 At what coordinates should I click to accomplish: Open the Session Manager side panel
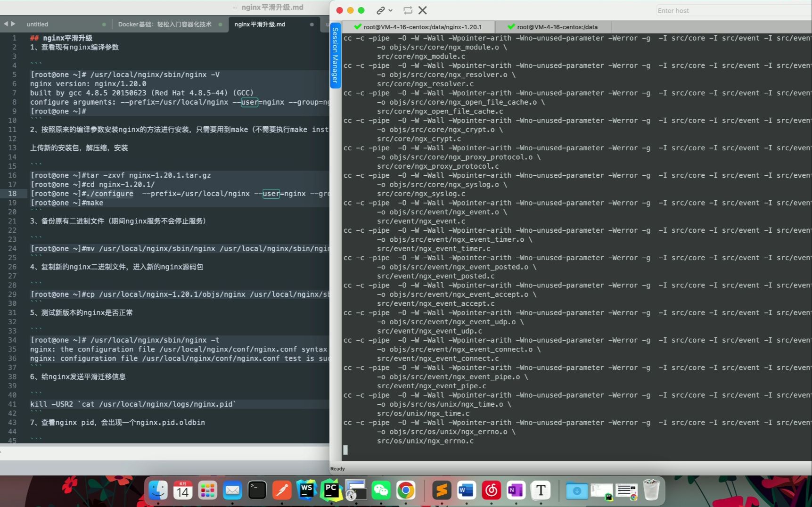(335, 55)
